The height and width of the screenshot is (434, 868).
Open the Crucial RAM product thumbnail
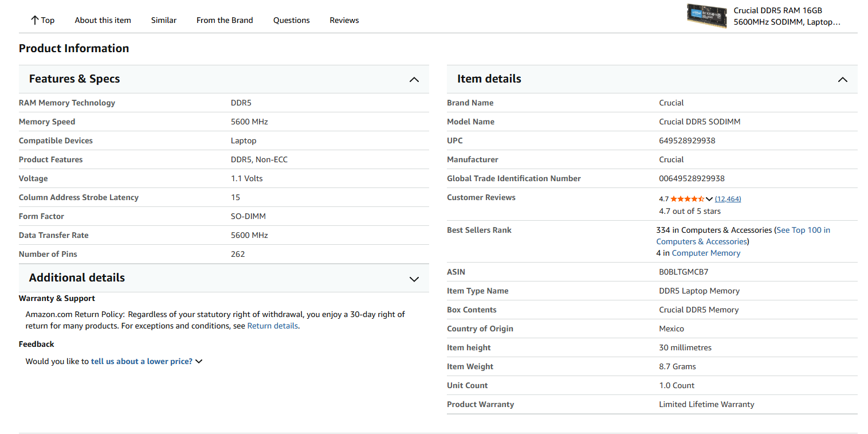tap(707, 15)
